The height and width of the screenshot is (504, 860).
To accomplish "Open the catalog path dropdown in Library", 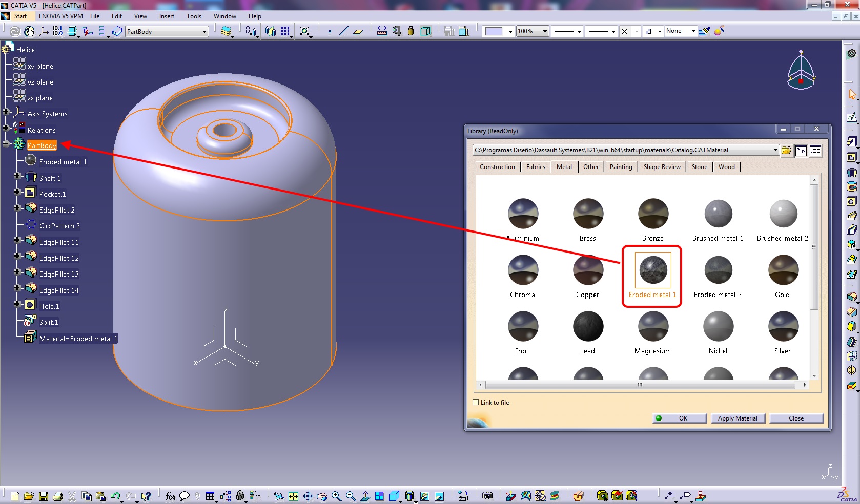I will (x=775, y=150).
